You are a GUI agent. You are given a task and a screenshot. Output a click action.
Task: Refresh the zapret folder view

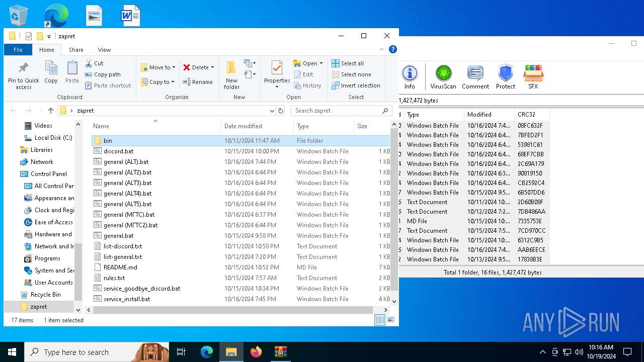[281, 111]
